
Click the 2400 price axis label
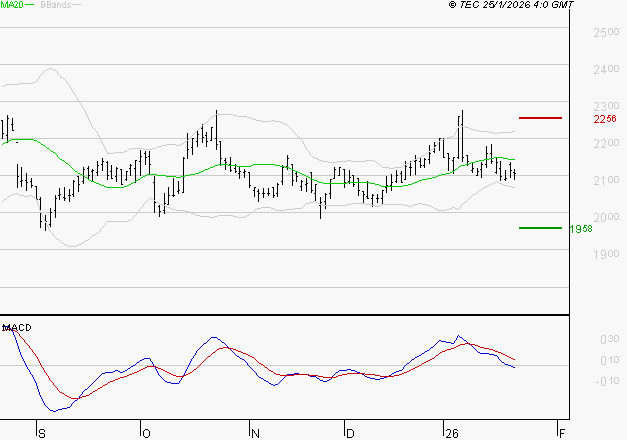pyautogui.click(x=606, y=70)
